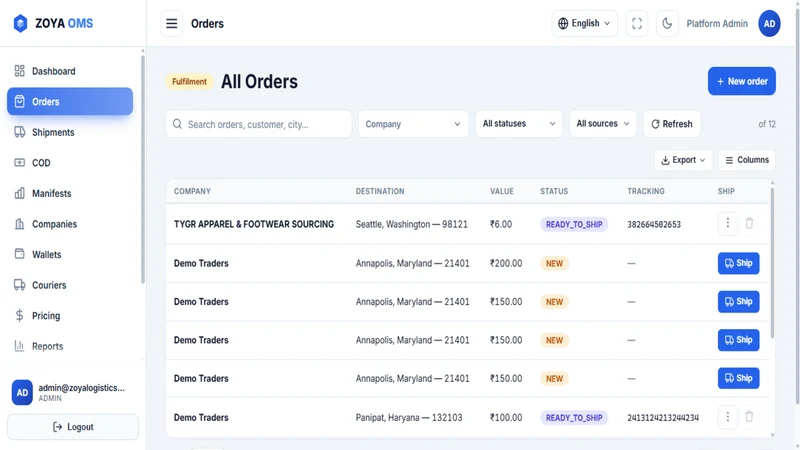
Task: Open more options for the Panipat, Haryana order
Action: pyautogui.click(x=728, y=417)
